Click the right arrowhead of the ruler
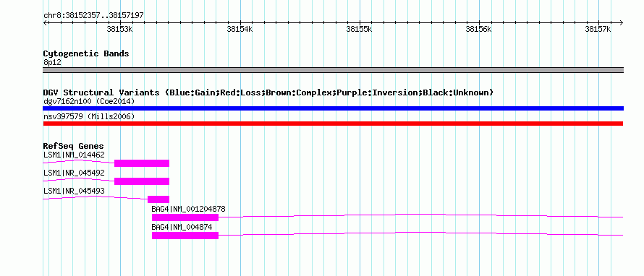 622,22
